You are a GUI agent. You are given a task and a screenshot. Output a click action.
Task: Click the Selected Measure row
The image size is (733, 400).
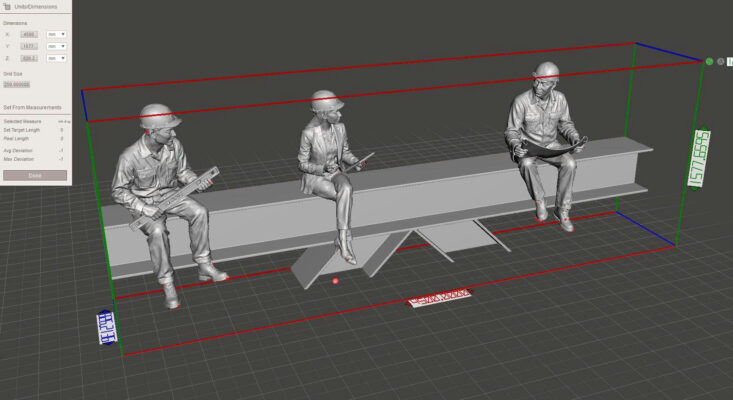pyautogui.click(x=36, y=121)
